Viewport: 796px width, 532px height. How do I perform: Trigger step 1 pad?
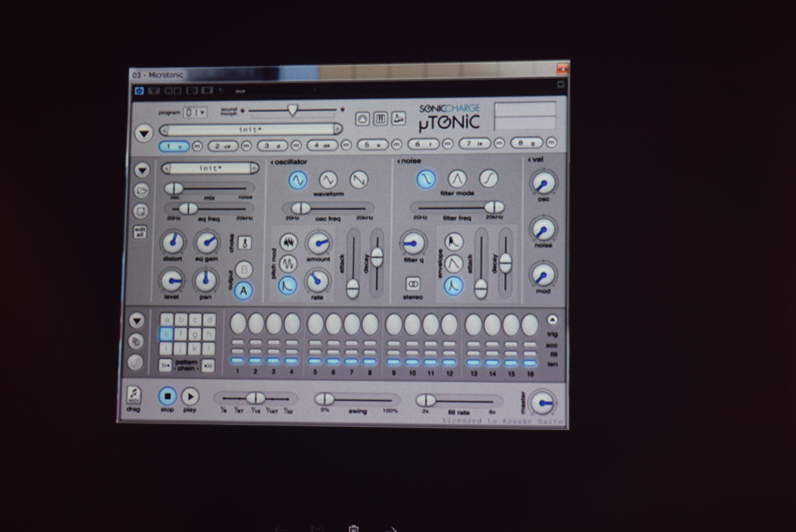[238, 323]
